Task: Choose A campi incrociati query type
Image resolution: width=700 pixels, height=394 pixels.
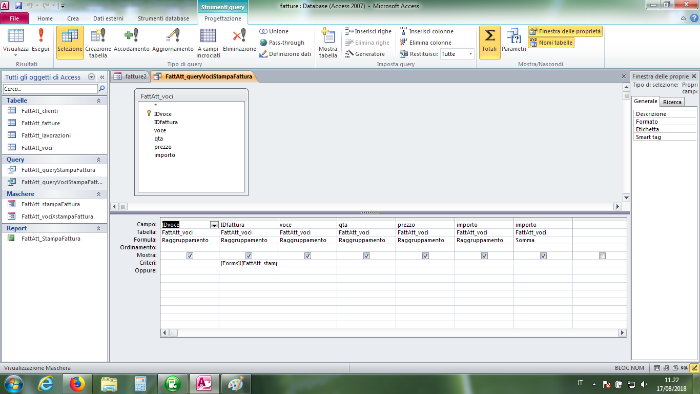Action: (208, 42)
